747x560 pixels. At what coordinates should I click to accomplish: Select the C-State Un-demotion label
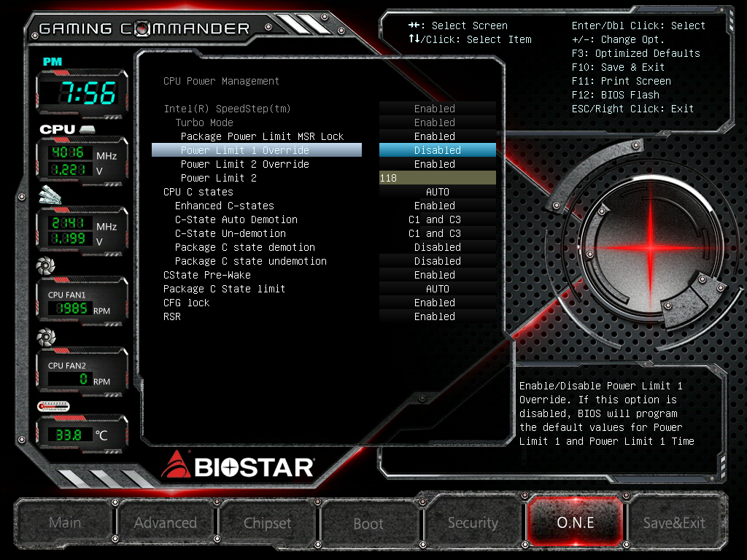point(231,233)
